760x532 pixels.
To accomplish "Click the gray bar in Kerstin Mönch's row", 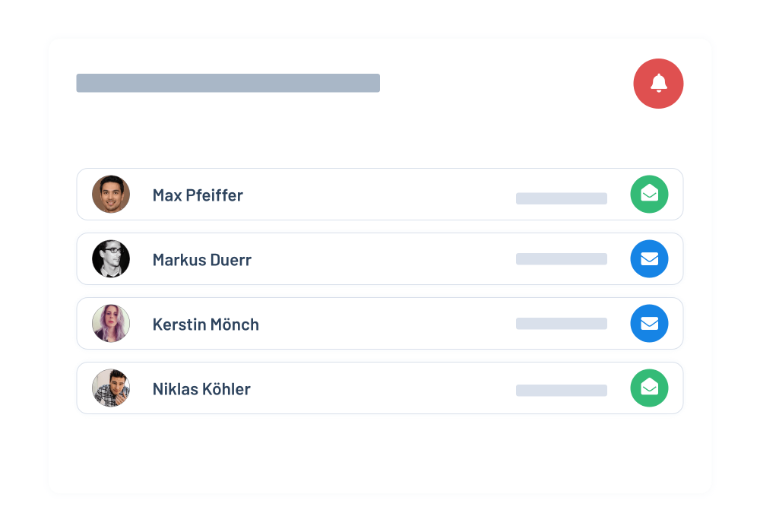I will pyautogui.click(x=561, y=324).
